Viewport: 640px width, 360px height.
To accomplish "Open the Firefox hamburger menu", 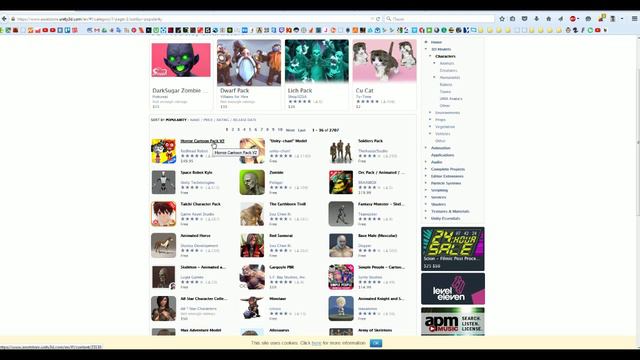I will click(x=634, y=19).
